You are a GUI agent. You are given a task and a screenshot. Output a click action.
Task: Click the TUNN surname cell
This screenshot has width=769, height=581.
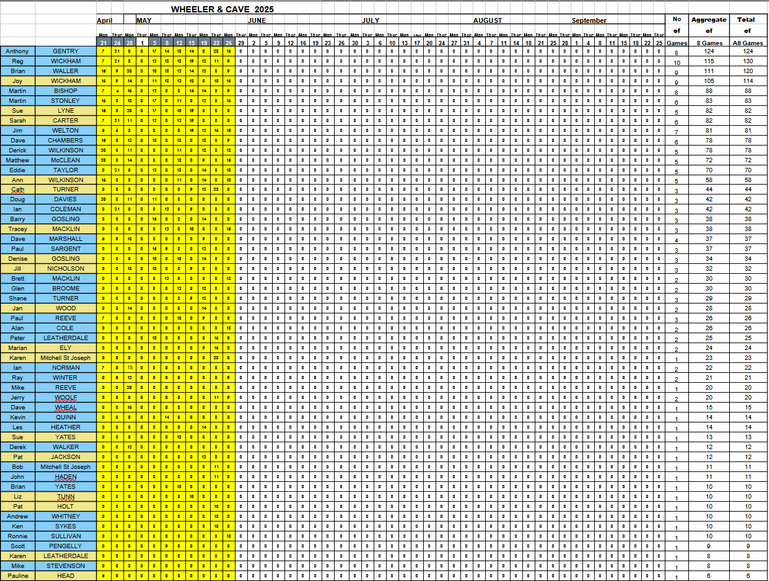[x=66, y=496]
